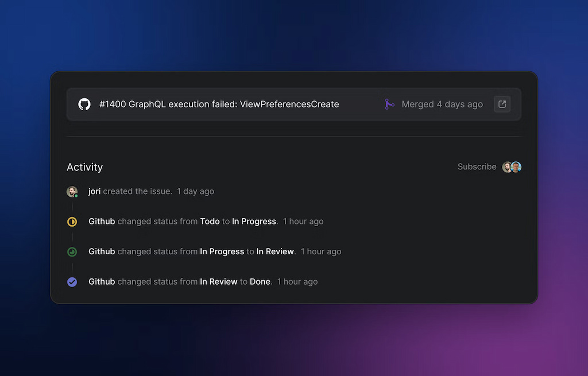Click the 'Done' status label
This screenshot has width=588, height=376.
click(260, 282)
